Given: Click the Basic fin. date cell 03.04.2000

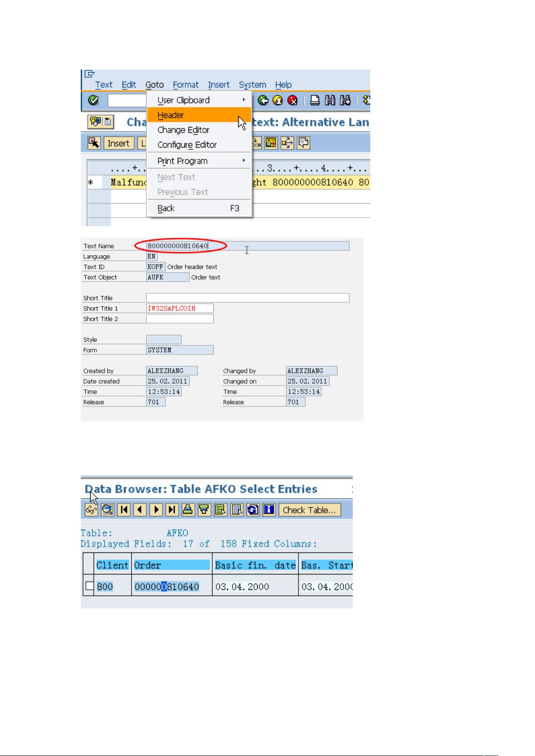Looking at the screenshot, I should 242,586.
